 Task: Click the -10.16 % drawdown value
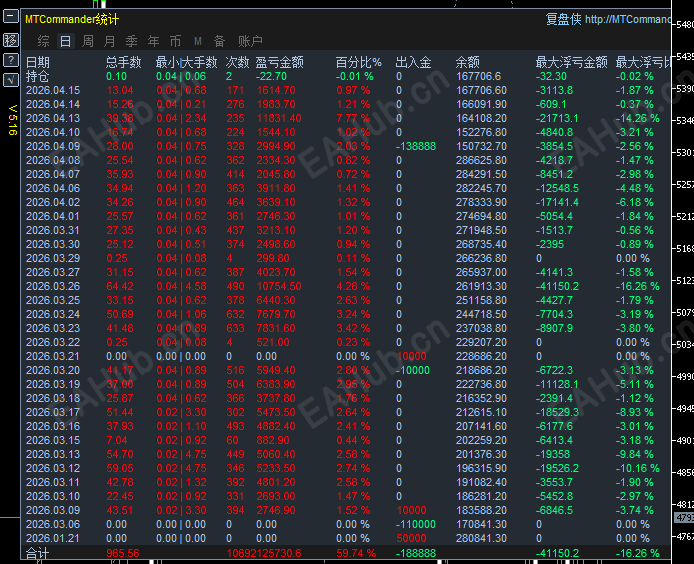click(x=637, y=468)
